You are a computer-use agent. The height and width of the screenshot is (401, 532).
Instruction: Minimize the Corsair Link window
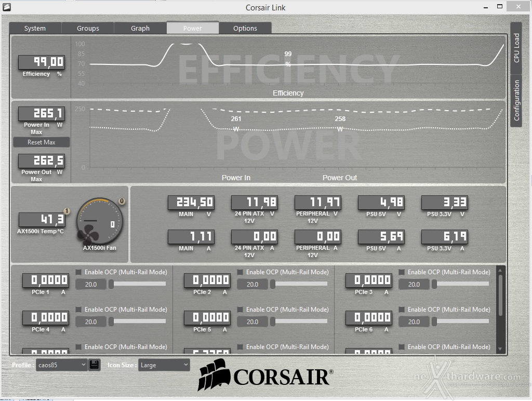click(x=486, y=7)
